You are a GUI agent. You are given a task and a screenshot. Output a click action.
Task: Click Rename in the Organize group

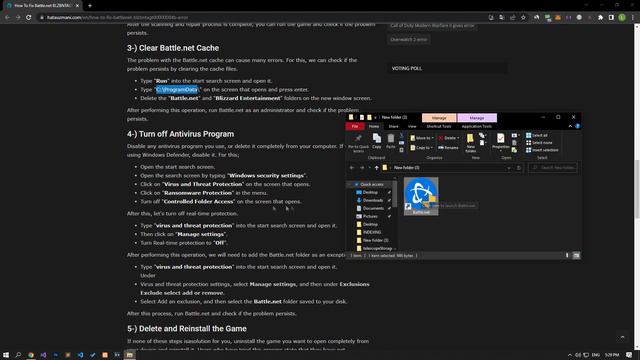448,147
